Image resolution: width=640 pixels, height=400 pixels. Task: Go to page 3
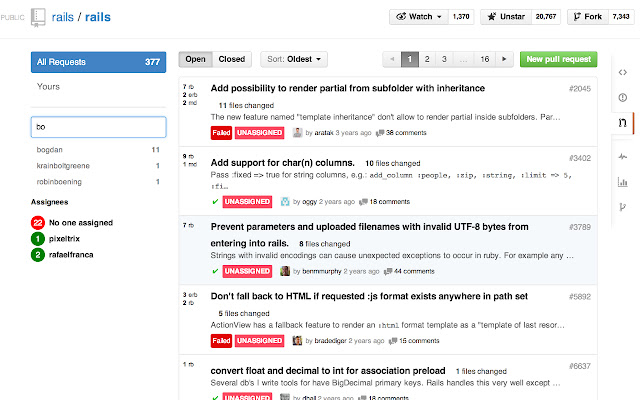click(x=444, y=60)
